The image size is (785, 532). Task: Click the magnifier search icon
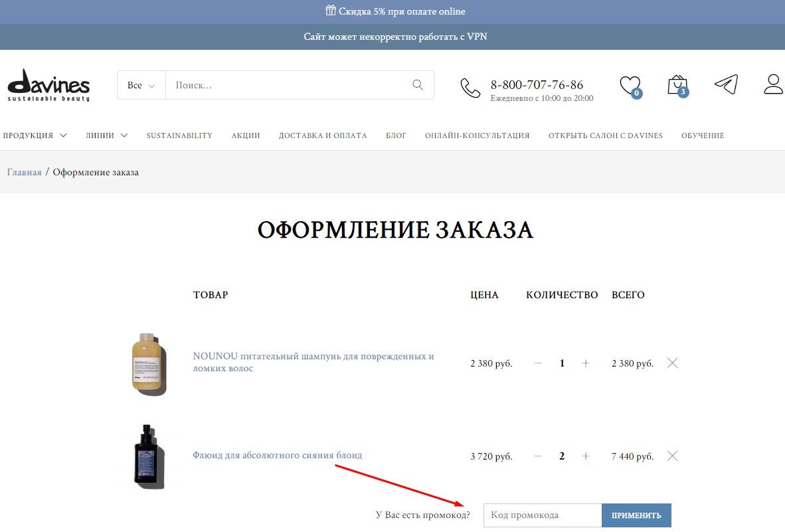click(418, 84)
